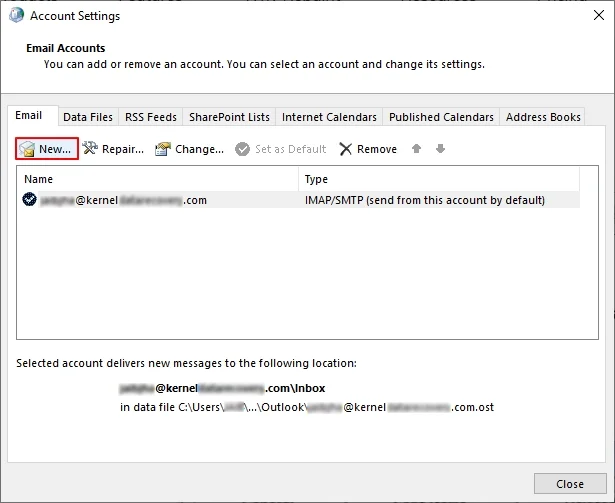Viewport: 615px width, 503px height.
Task: Click the Remove button label
Action: click(377, 149)
